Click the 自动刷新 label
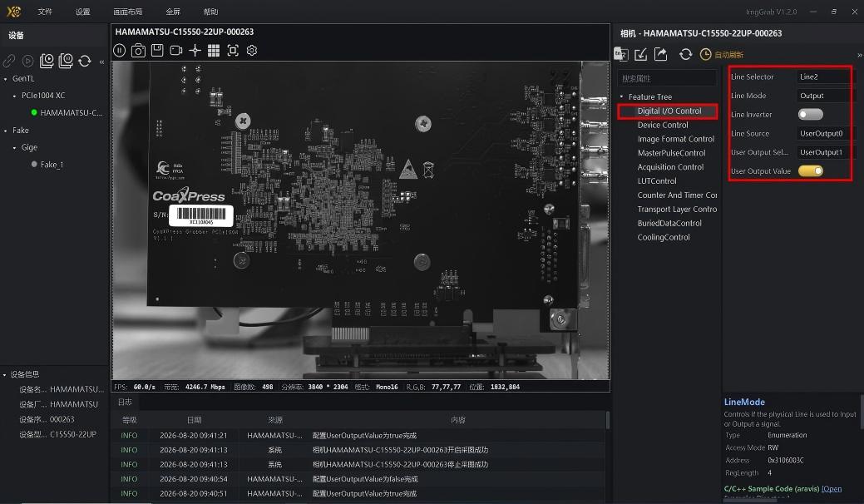 click(728, 55)
